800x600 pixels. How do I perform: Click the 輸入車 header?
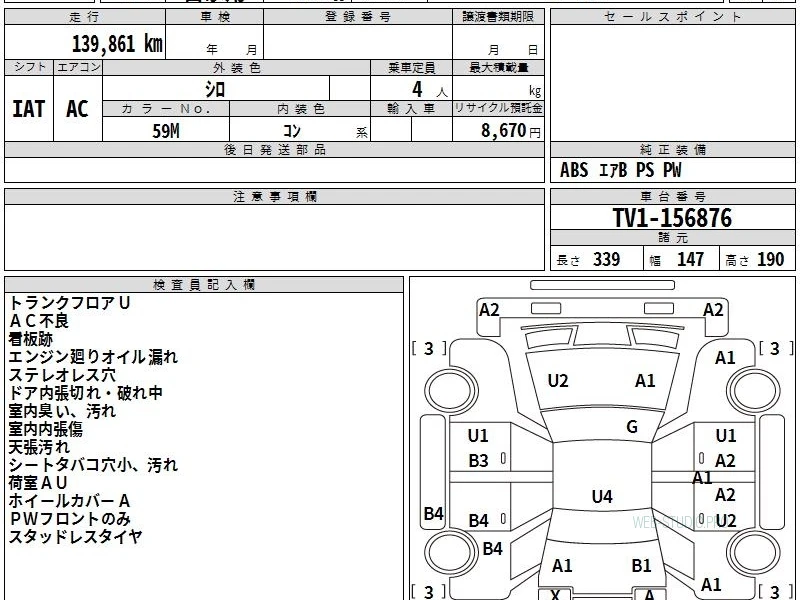point(411,109)
